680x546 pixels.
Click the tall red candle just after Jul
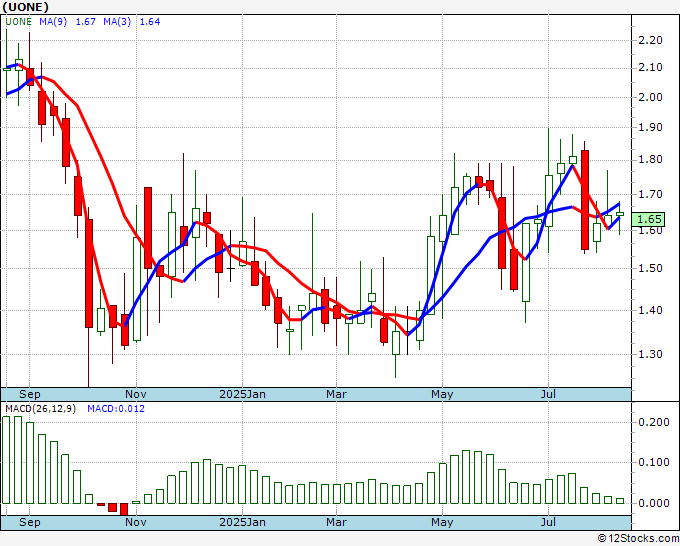coord(585,200)
